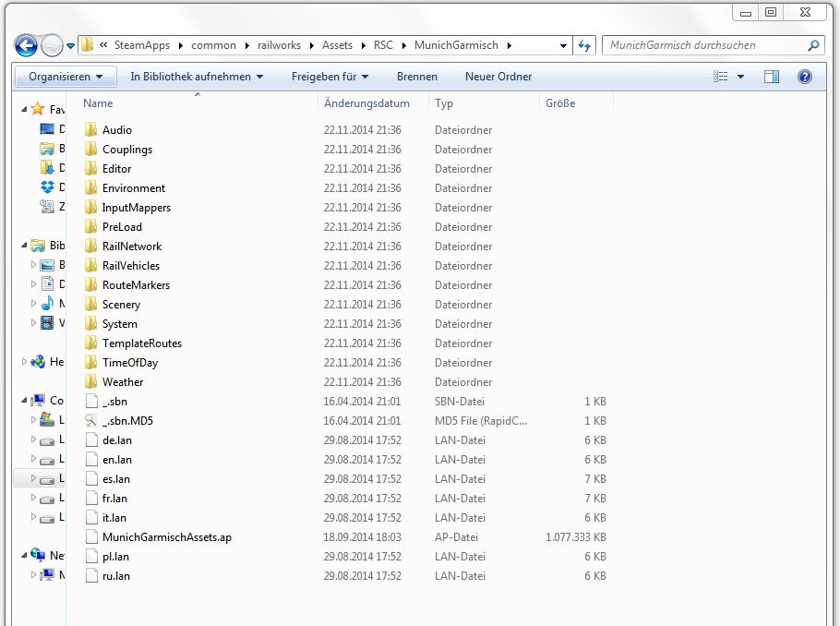Select the _.sbn.MD5 file icon
Screen dimensions: 840x626
coord(91,421)
